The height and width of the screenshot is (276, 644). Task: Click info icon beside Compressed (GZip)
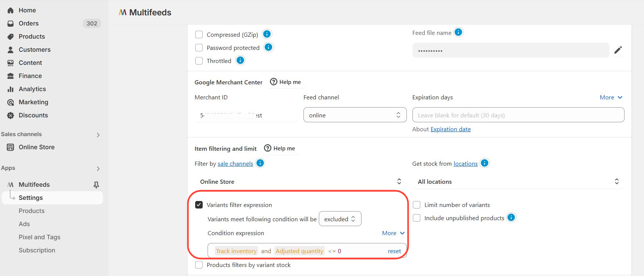pyautogui.click(x=267, y=34)
